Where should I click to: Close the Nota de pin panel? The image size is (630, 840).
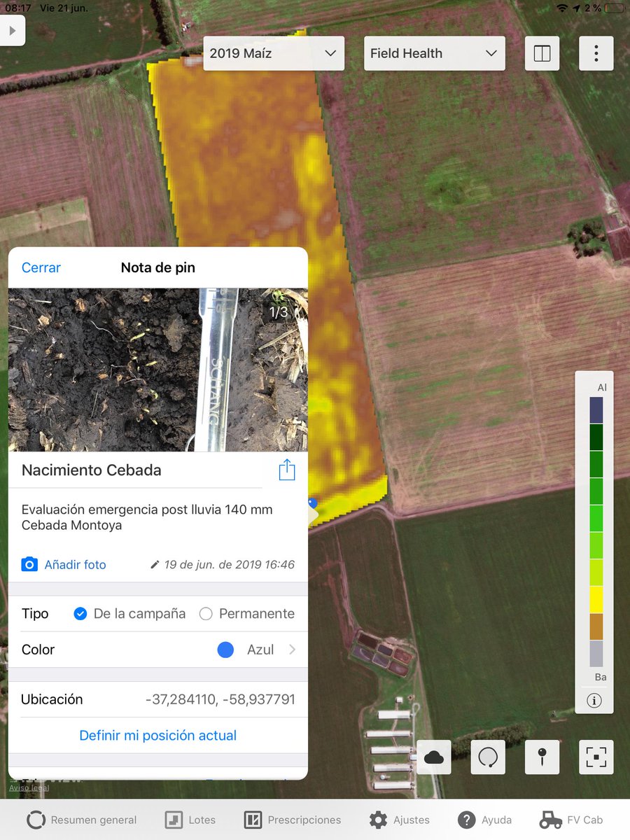tap(41, 267)
